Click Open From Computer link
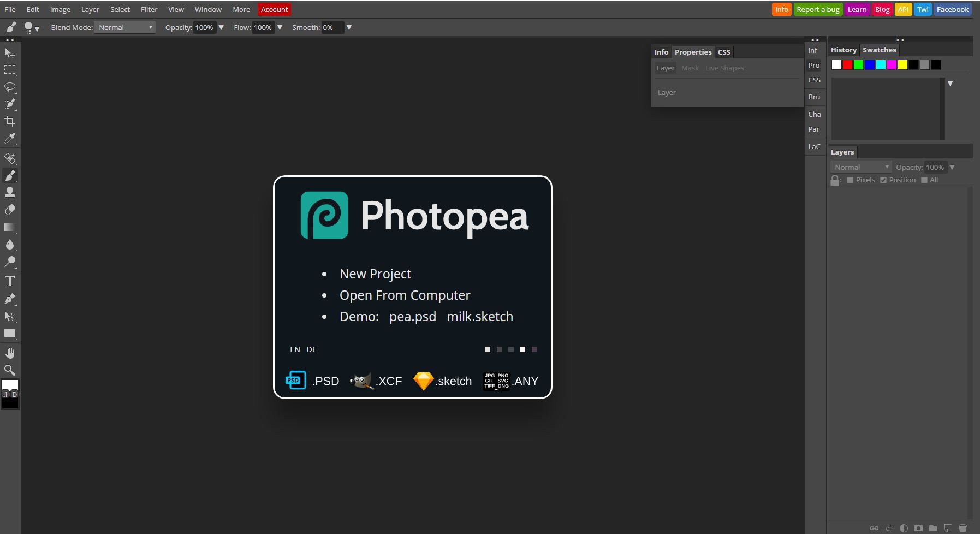Image resolution: width=980 pixels, height=534 pixels. click(x=405, y=295)
